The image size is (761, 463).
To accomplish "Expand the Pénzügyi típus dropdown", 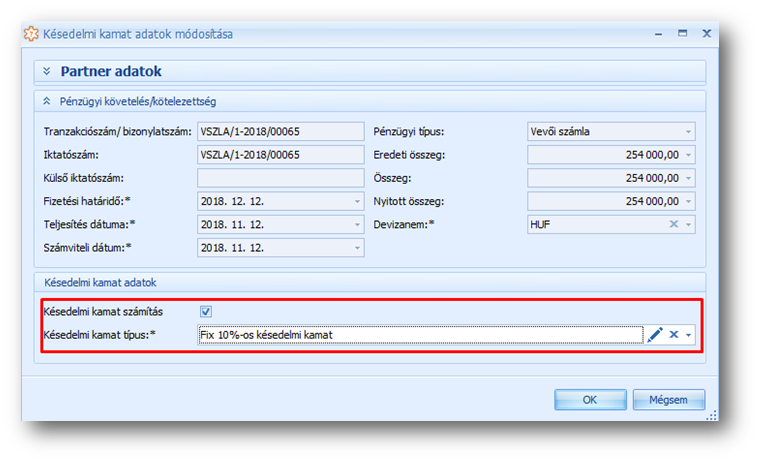I will (x=688, y=132).
